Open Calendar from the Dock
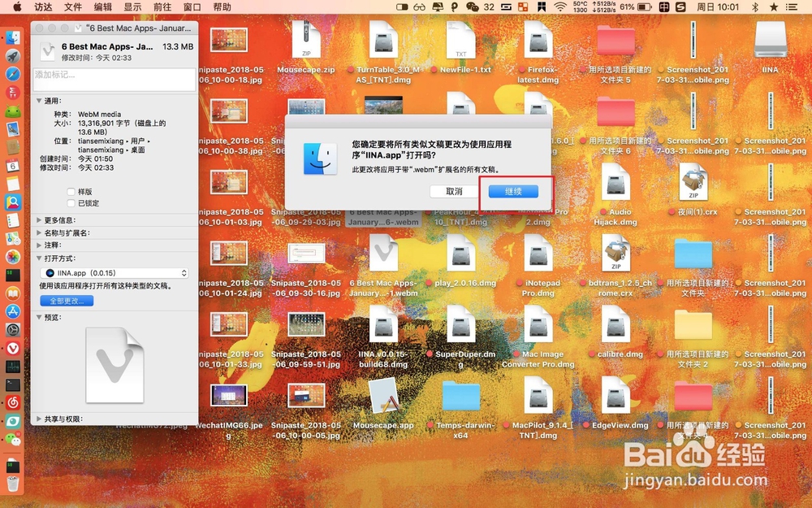The height and width of the screenshot is (508, 812). point(13,165)
